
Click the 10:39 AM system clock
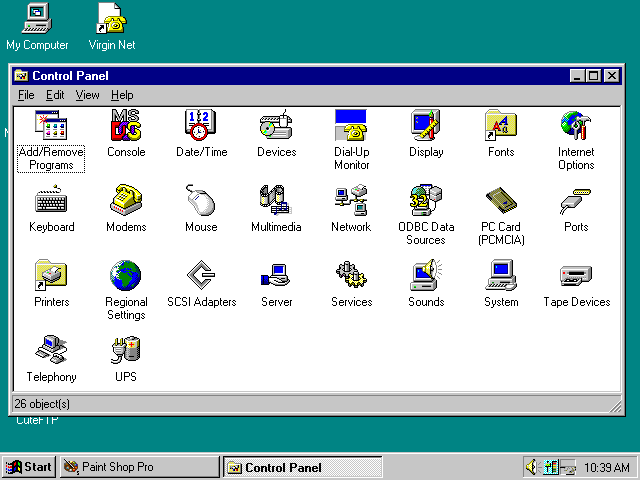coord(606,467)
